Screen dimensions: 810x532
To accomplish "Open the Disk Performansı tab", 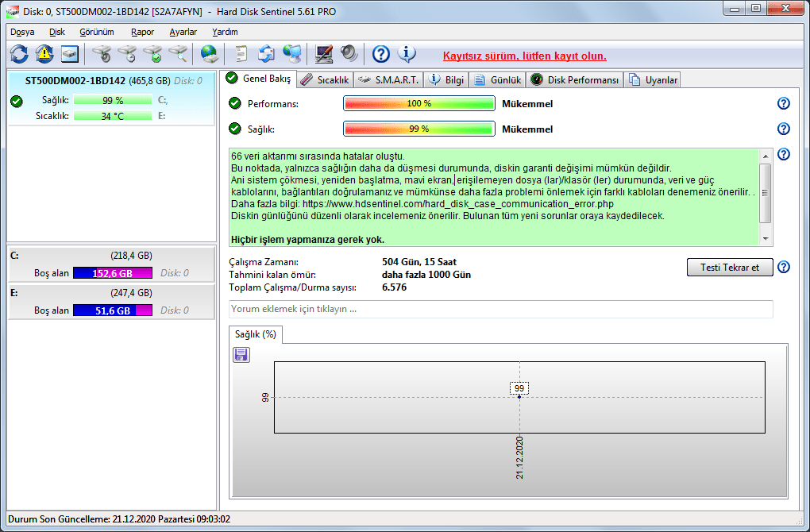I will point(575,80).
